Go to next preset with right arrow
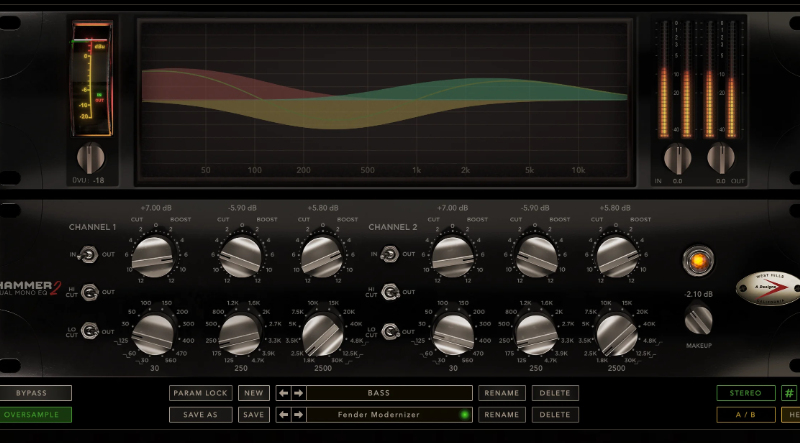800x443 pixels. (298, 414)
